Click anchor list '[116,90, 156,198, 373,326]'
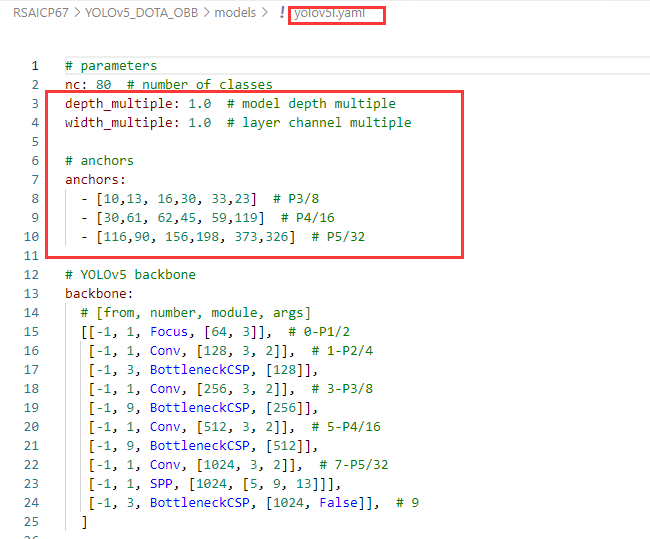Screen dimensions: 650x539 coord(196,237)
